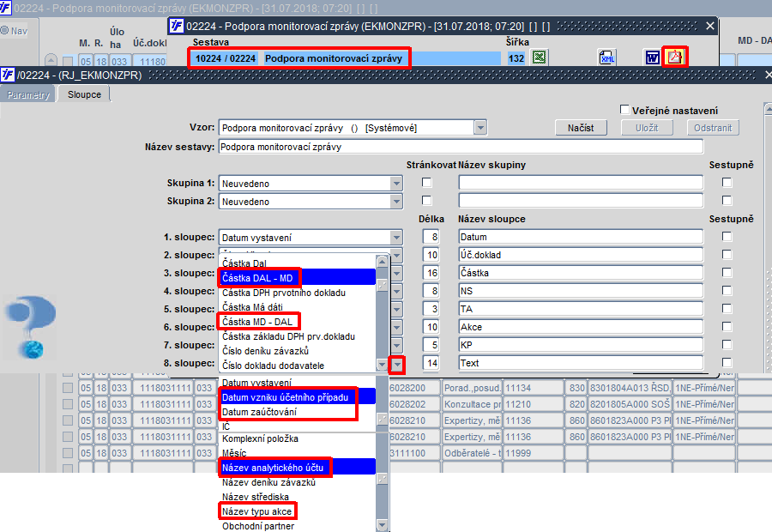
Task: Open the 1. sloupec dropdown arrow
Action: click(396, 238)
